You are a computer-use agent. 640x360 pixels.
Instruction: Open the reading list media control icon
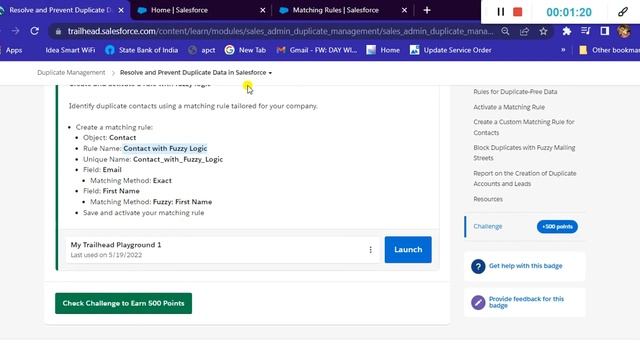(585, 31)
